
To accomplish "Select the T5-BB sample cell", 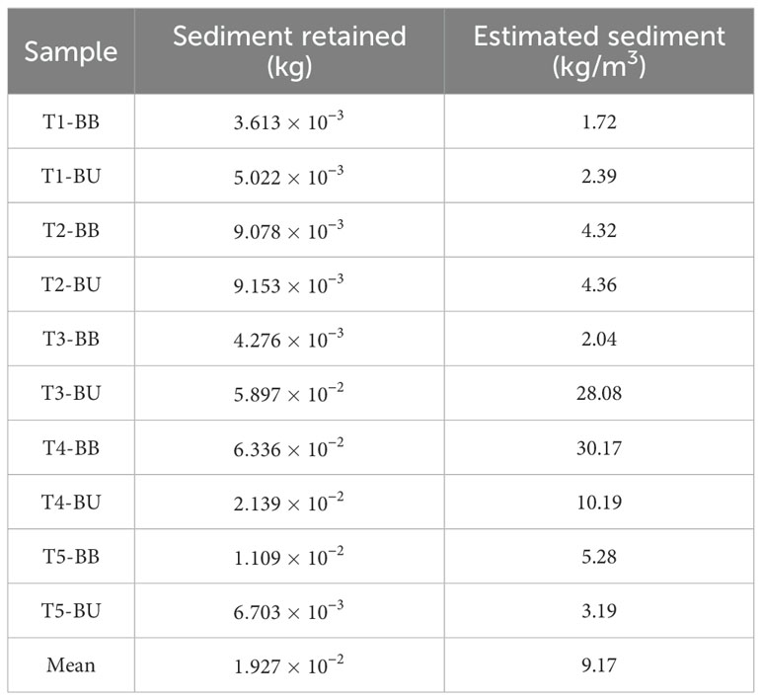I will 70,556.
